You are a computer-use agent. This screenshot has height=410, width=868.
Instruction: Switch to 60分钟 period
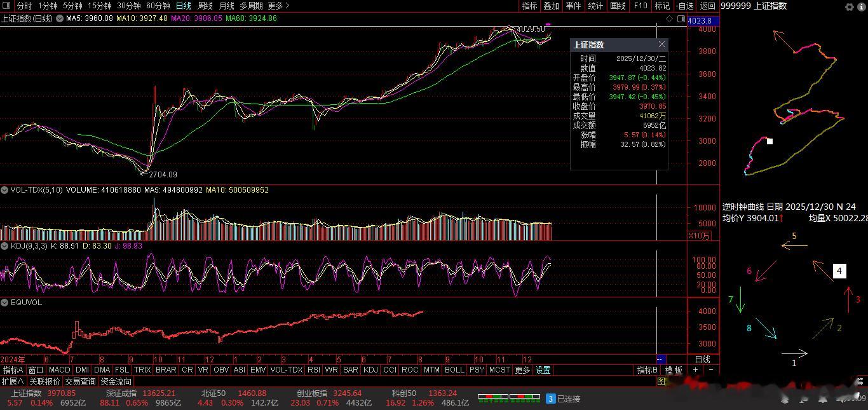click(158, 6)
